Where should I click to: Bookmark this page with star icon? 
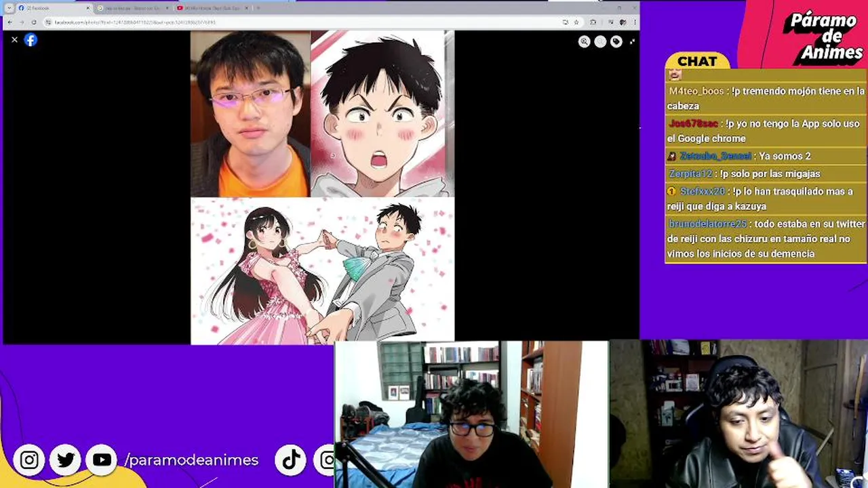click(x=576, y=22)
